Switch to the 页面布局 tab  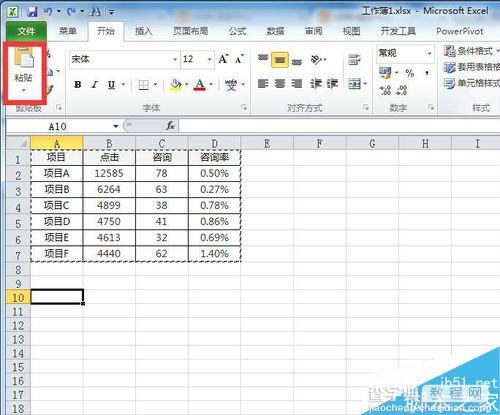190,31
